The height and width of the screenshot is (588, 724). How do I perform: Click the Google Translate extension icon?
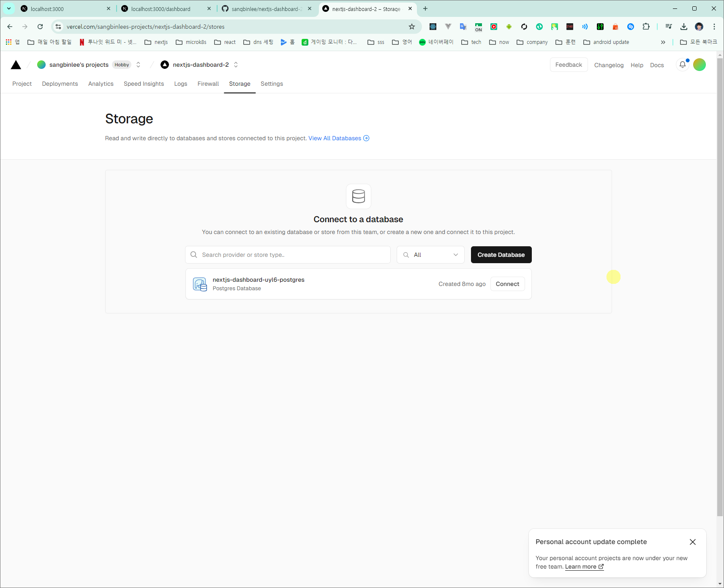click(463, 27)
